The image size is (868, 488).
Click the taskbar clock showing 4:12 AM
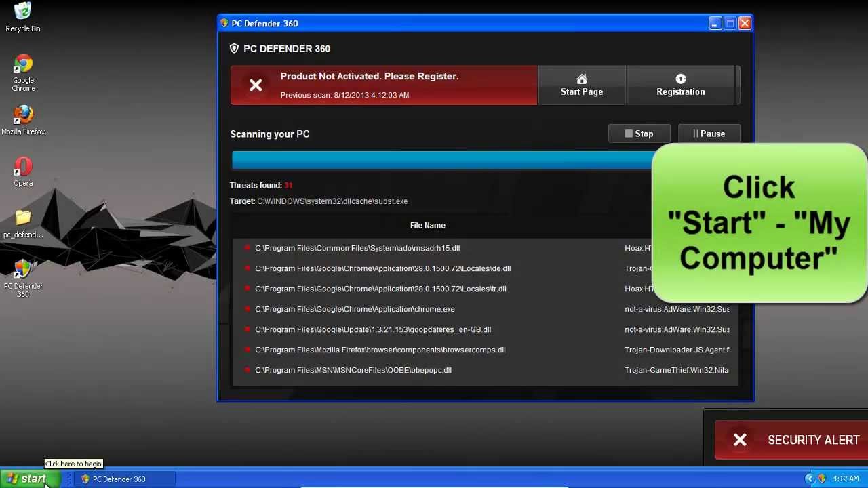[846, 479]
